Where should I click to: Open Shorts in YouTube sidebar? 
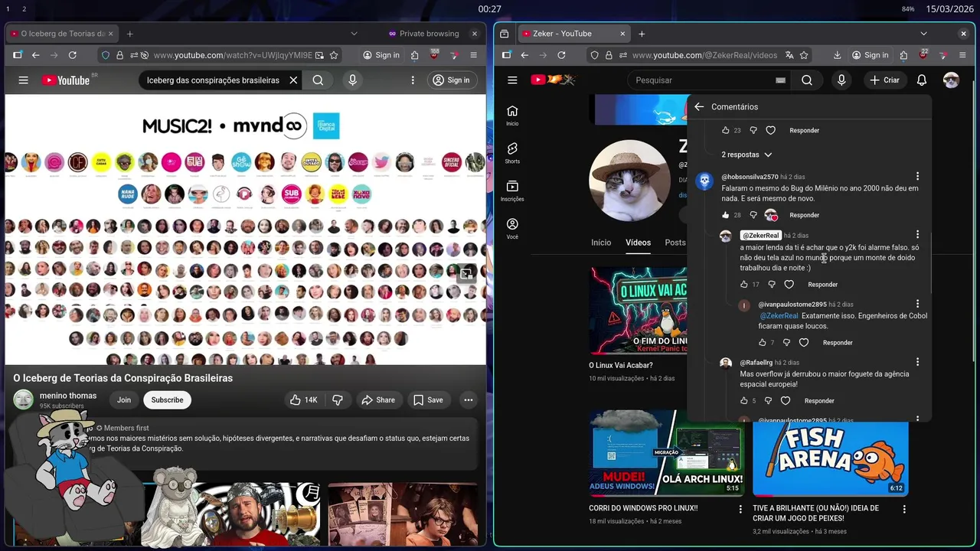[512, 153]
